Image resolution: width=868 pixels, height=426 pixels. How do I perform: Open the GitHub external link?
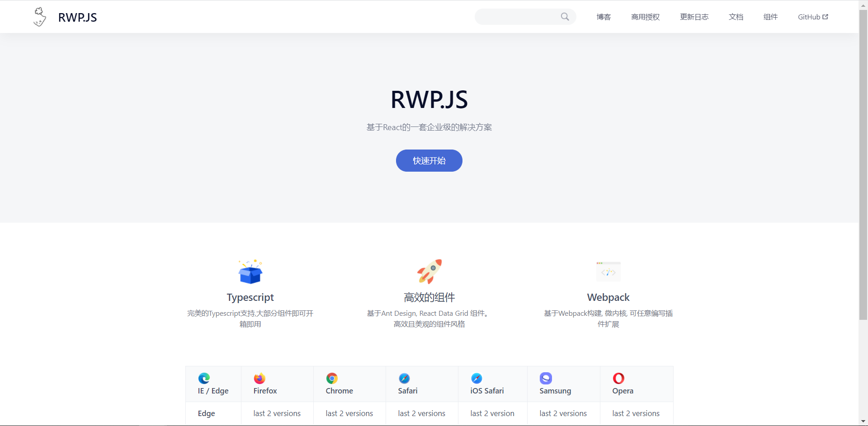(812, 17)
